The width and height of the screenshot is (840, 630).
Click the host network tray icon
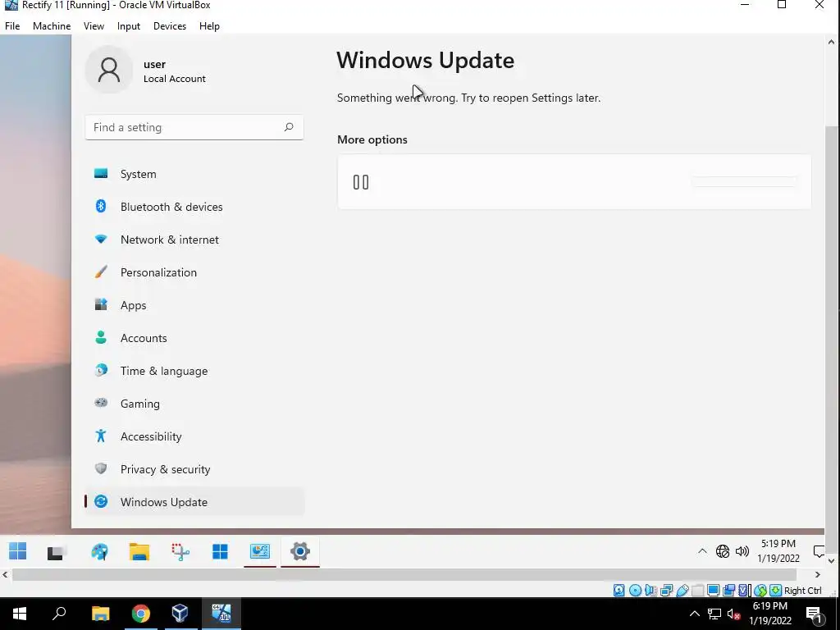pos(714,614)
